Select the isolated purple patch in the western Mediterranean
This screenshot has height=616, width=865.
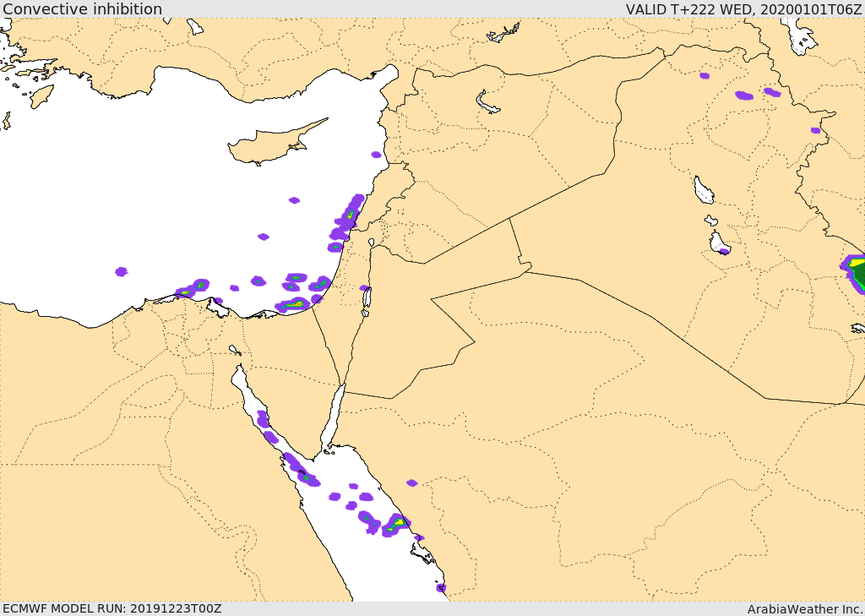click(x=121, y=271)
